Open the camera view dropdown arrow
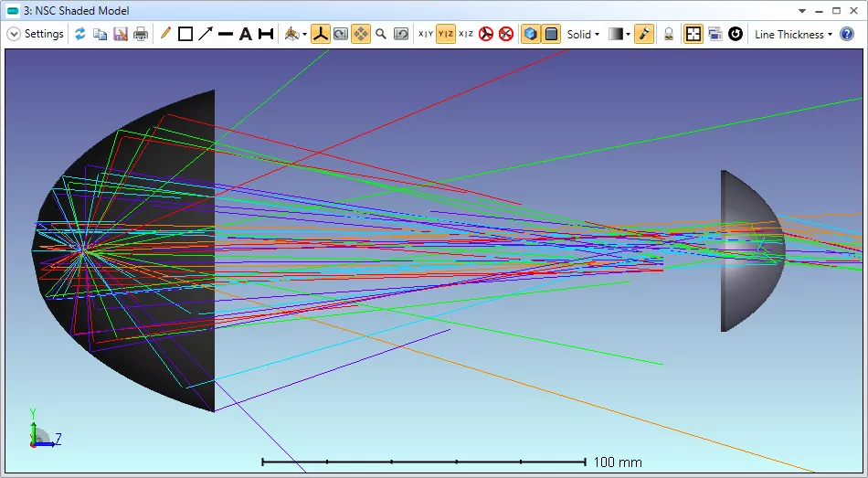The image size is (868, 478). 304,35
